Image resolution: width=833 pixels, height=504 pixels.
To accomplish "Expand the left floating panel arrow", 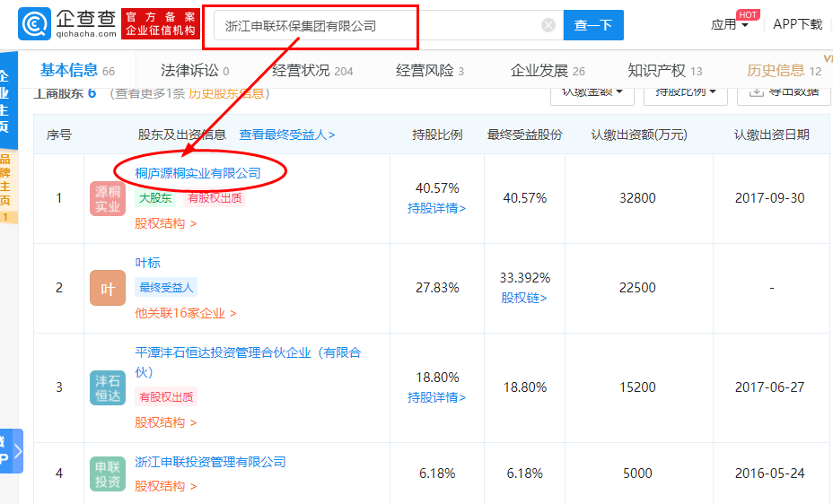I will pos(18,451).
